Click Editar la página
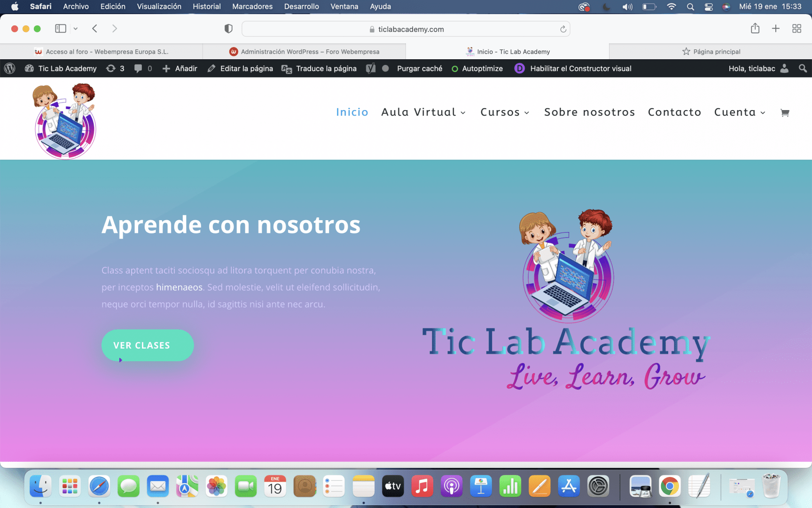This screenshot has width=812, height=508. click(x=240, y=68)
